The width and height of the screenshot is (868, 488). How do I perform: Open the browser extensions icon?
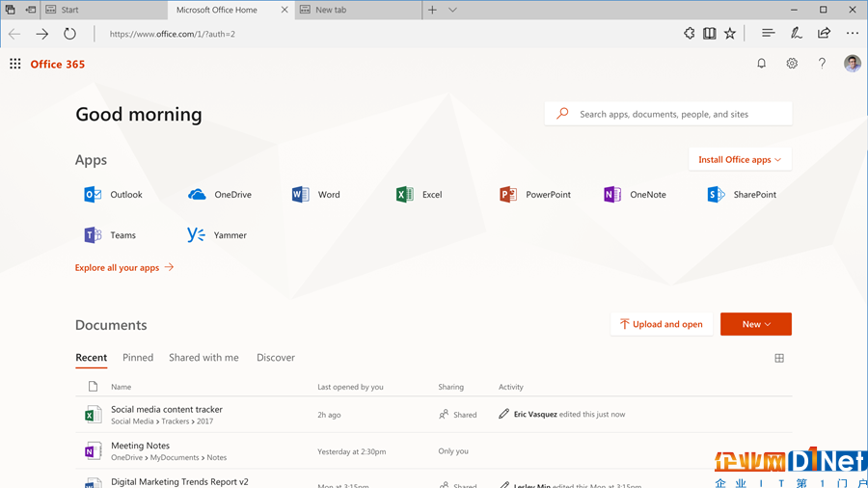pos(689,33)
